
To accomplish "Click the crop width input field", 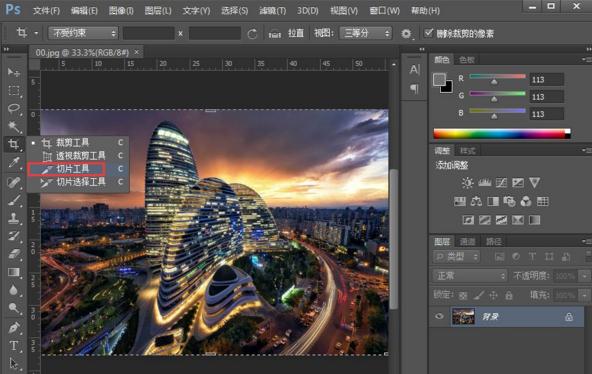I will [148, 33].
